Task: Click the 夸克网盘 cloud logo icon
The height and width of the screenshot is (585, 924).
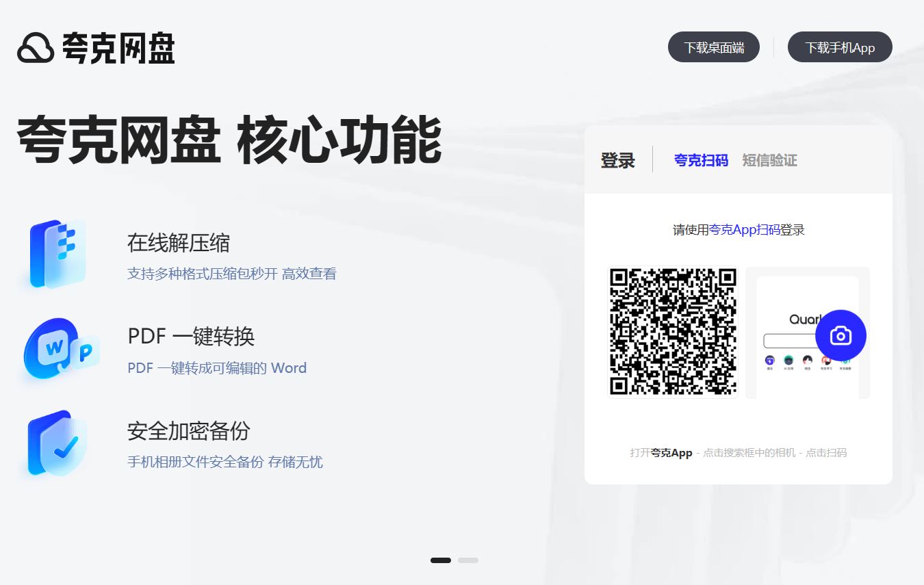Action: pos(36,47)
